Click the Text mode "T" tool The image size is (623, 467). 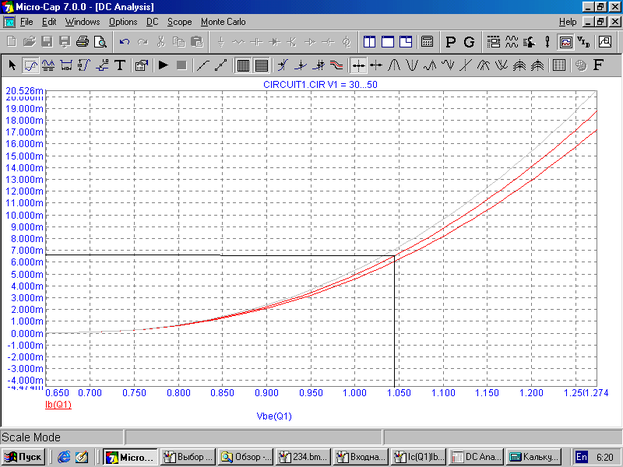pos(120,66)
